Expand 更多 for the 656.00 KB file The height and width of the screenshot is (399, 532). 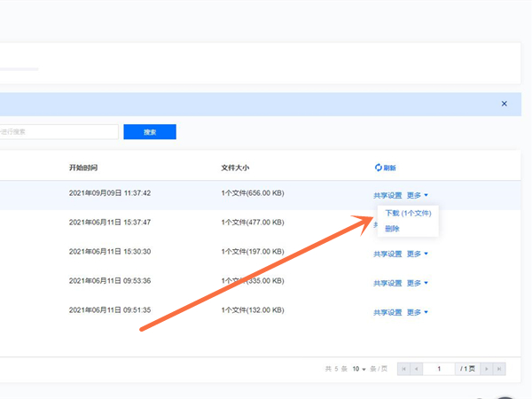click(x=418, y=195)
